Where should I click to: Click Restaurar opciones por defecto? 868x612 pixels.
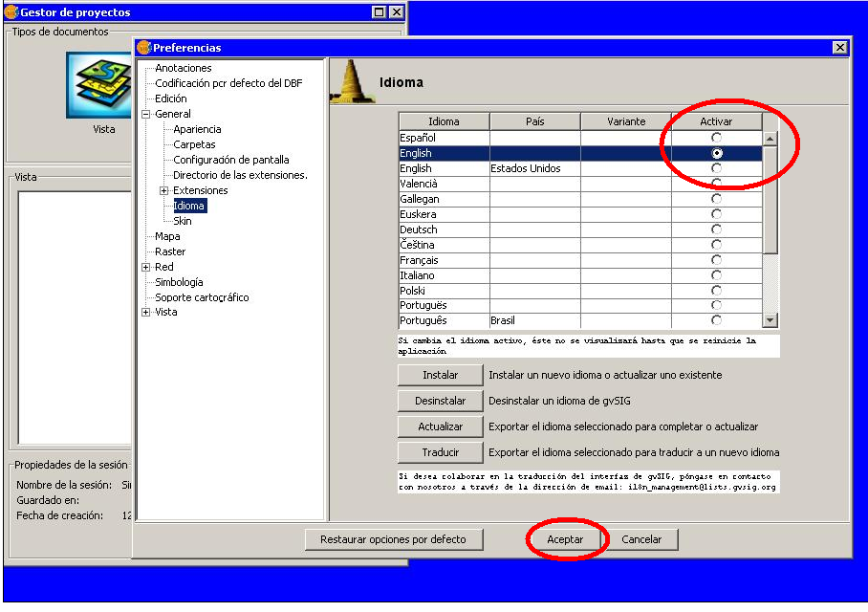point(394,539)
